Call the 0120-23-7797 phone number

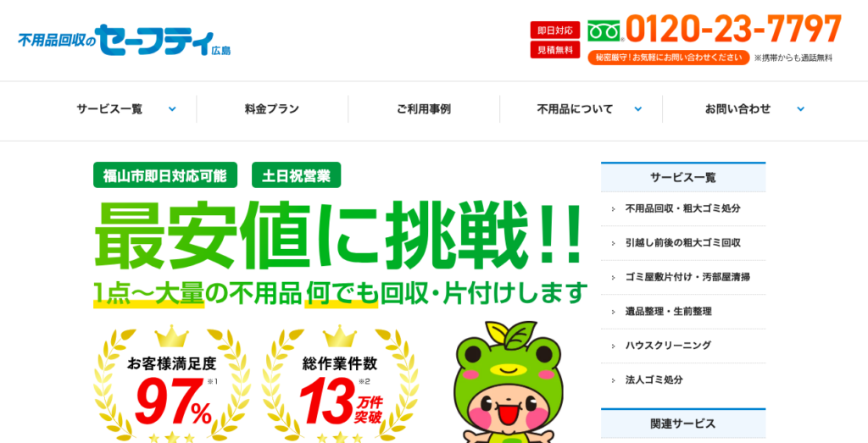point(733,30)
